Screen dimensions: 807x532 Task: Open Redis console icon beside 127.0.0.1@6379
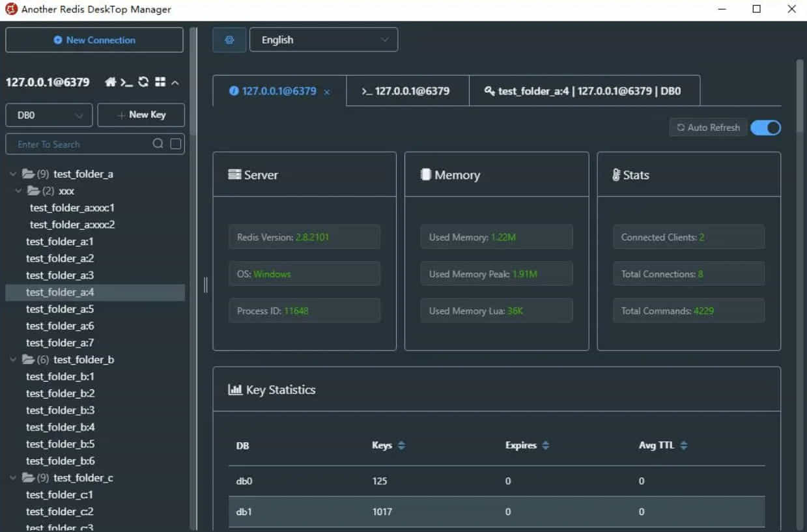tap(127, 83)
